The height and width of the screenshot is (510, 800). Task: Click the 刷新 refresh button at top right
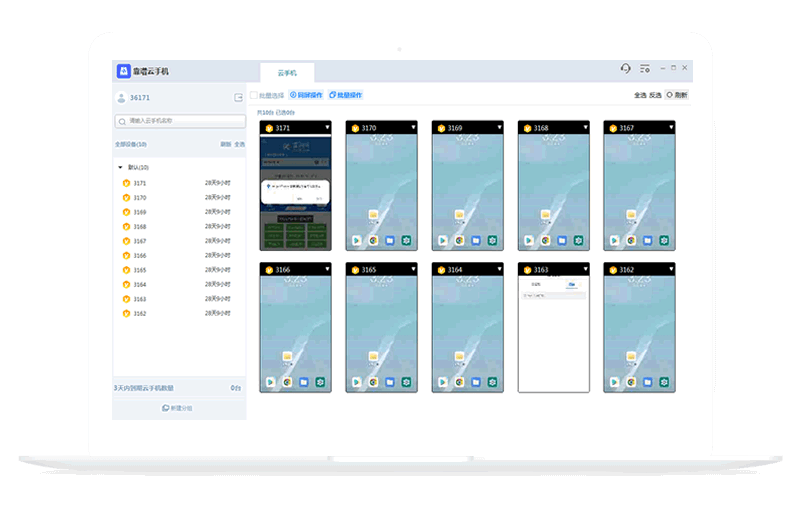point(677,95)
